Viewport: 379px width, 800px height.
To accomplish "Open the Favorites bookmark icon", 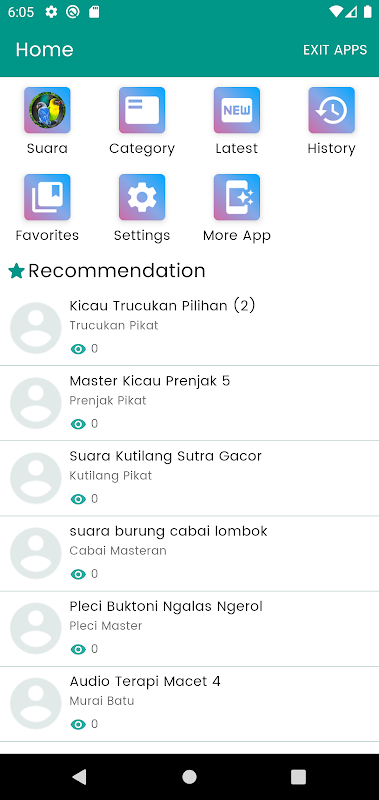I will pos(47,197).
